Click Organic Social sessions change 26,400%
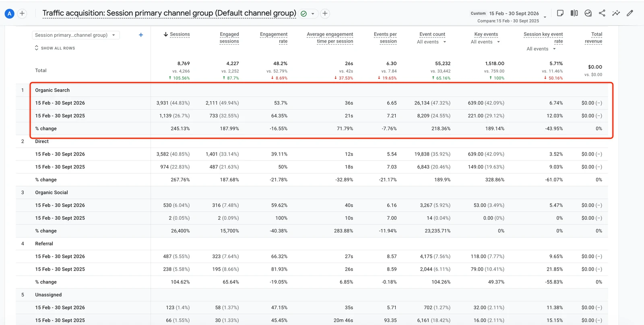 [180, 231]
